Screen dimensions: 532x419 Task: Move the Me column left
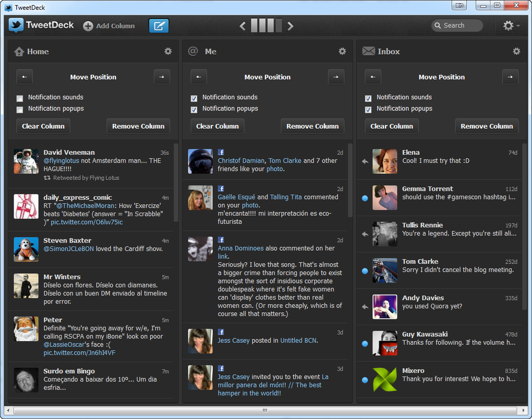click(x=199, y=77)
